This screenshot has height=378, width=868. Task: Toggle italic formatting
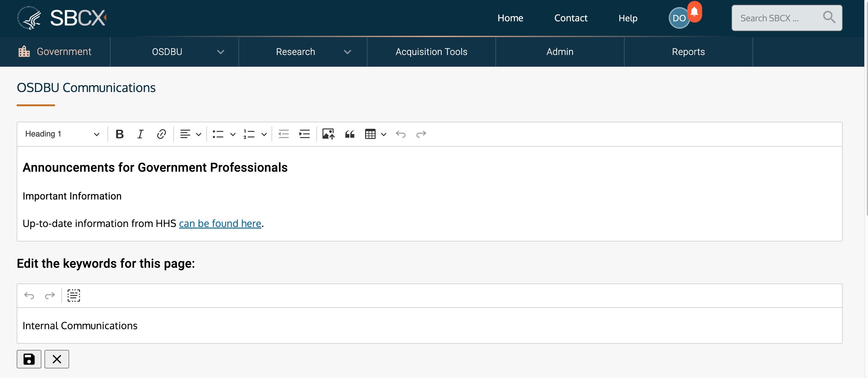coord(140,134)
